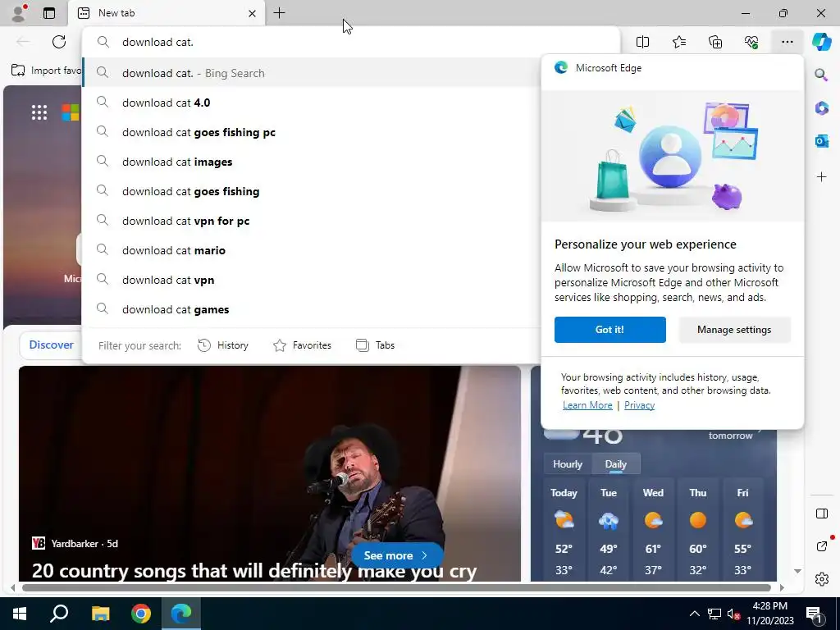Switch weather to Hourly tab
Image resolution: width=840 pixels, height=630 pixels.
(x=568, y=464)
